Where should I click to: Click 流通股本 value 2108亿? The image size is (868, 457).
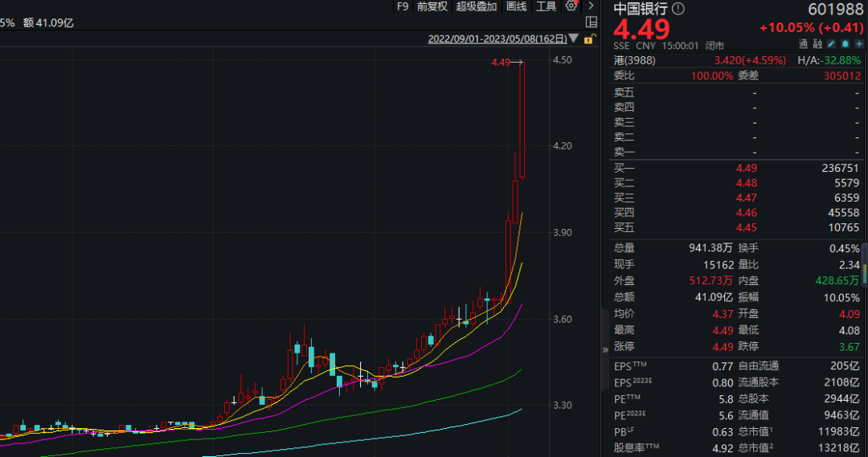[x=841, y=382]
